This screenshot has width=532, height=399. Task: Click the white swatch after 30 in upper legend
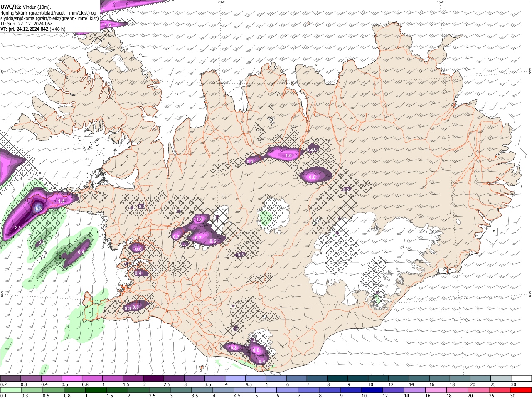click(521, 379)
